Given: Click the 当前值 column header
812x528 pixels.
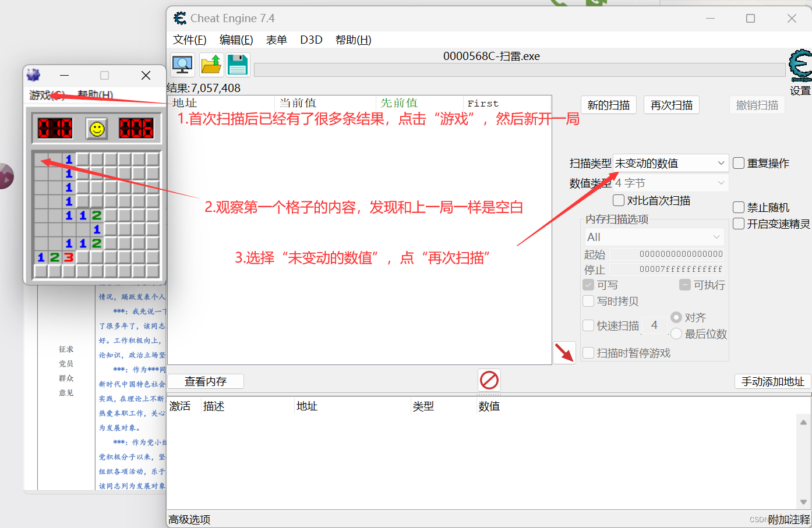Looking at the screenshot, I should [x=326, y=103].
